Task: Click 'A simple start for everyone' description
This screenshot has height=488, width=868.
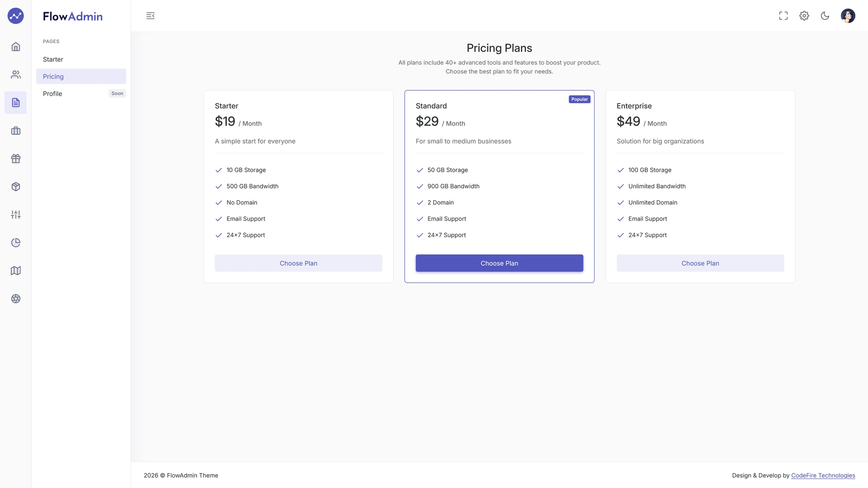Action: 255,141
